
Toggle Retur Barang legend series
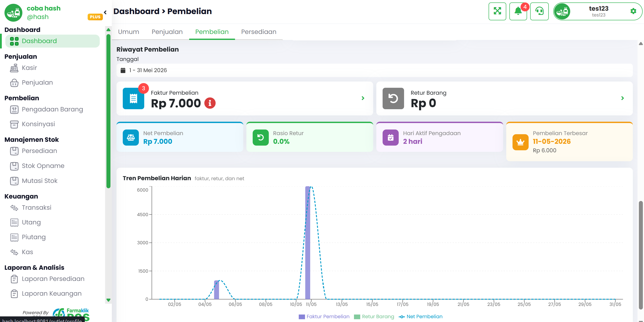[374, 317]
